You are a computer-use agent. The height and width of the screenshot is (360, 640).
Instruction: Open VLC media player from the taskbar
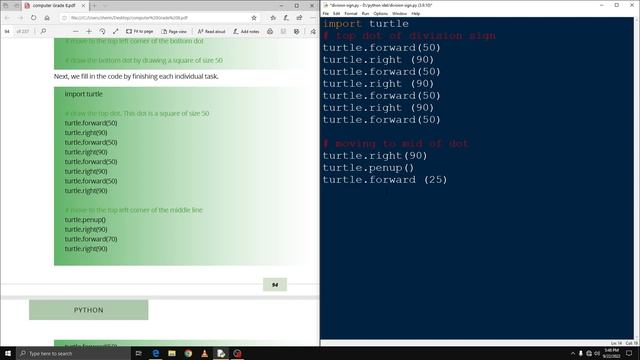[x=204, y=353]
